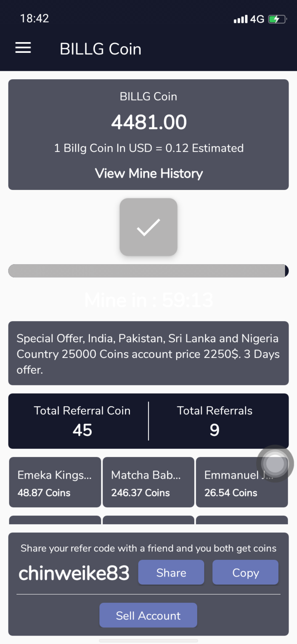The image size is (297, 644).
Task: Share the refer code chinweike83
Action: pyautogui.click(x=171, y=572)
